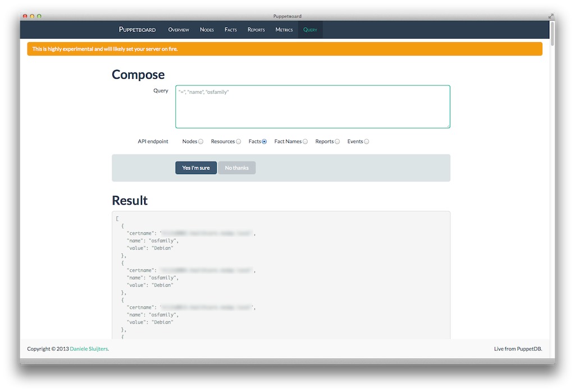
Task: Click the window fullscreen icon in title bar
Action: 550,16
